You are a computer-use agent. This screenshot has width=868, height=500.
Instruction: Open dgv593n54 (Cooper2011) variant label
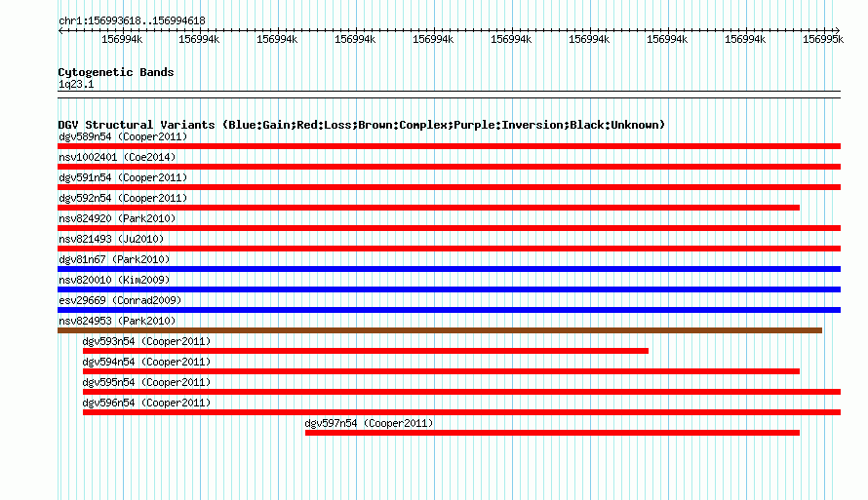coord(146,341)
